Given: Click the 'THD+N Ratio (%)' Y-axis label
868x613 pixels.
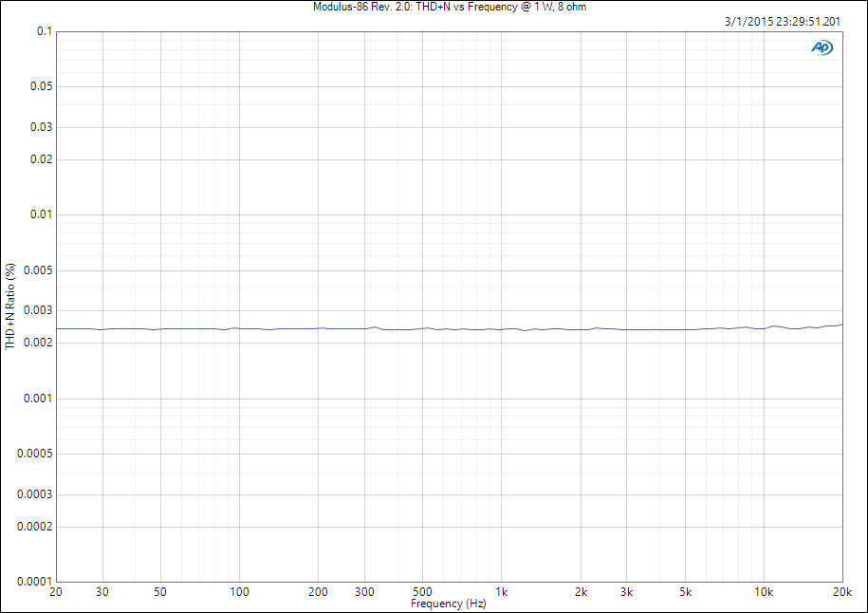Looking at the screenshot, I should [10, 306].
